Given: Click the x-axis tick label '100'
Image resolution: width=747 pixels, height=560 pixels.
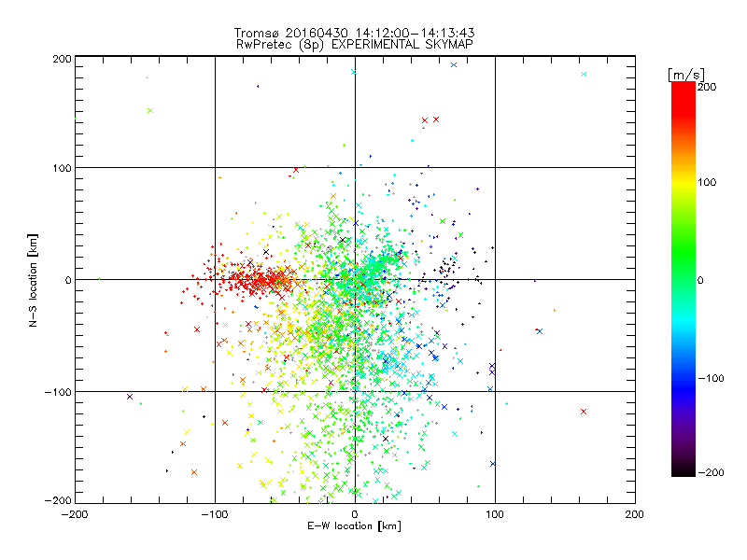Looking at the screenshot, I should tap(495, 514).
